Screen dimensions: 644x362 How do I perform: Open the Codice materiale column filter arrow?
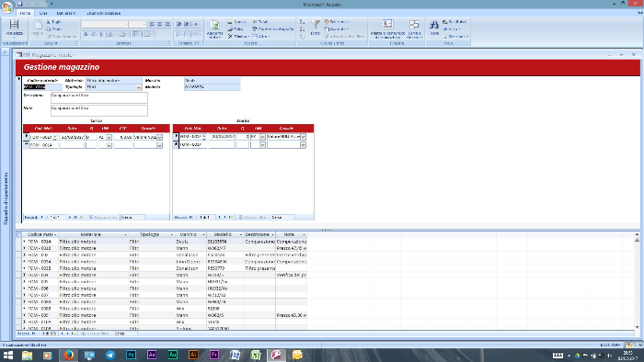pyautogui.click(x=55, y=235)
